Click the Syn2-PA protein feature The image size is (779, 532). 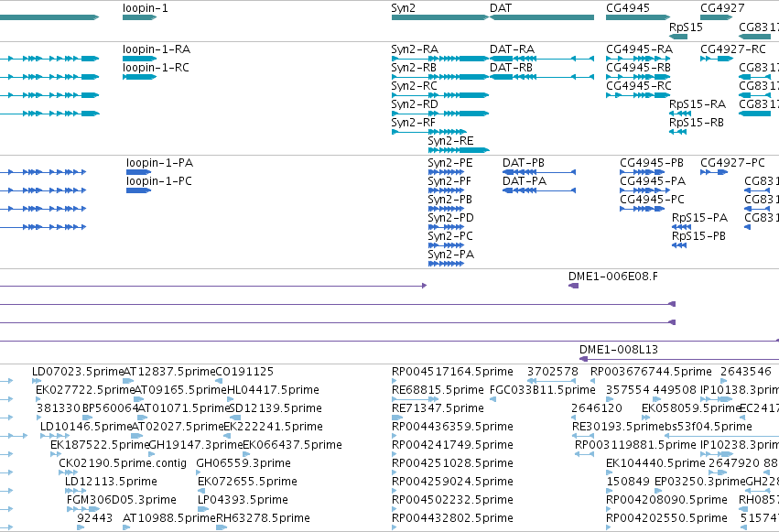[x=446, y=264]
